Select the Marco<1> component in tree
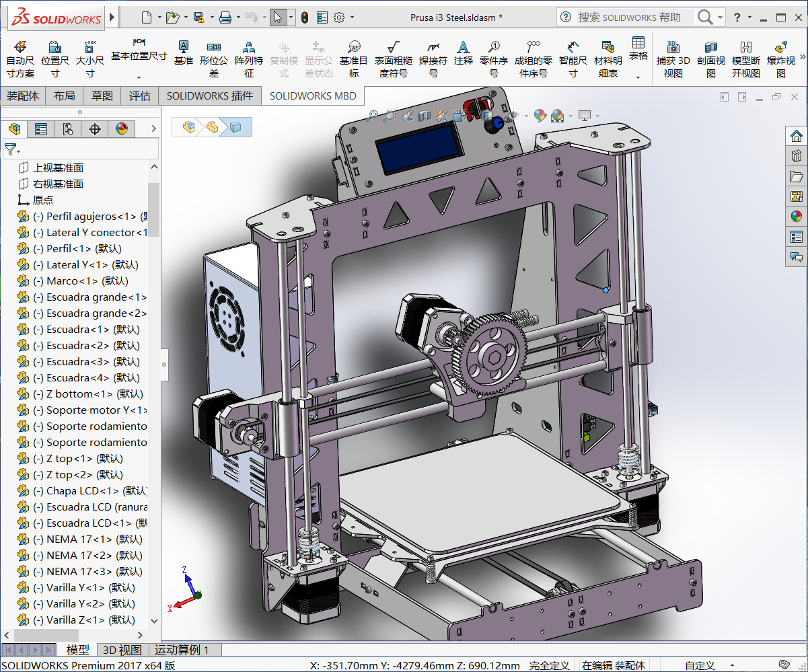The width and height of the screenshot is (808, 672). [x=73, y=281]
